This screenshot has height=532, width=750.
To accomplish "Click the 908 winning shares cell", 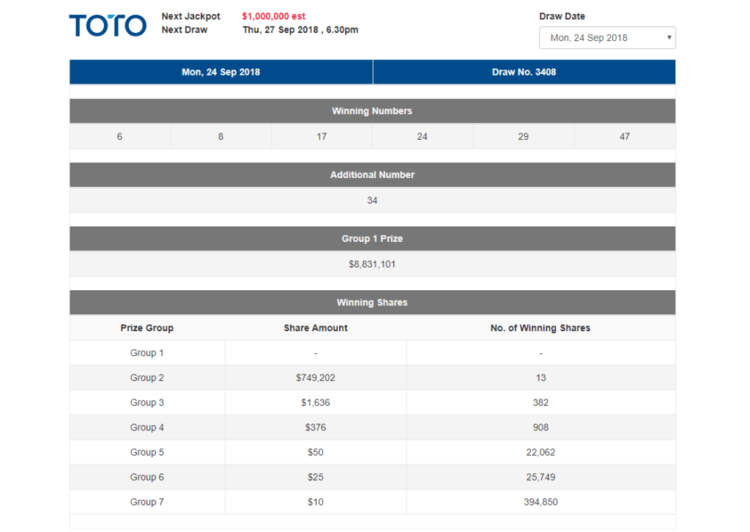I will (x=541, y=428).
